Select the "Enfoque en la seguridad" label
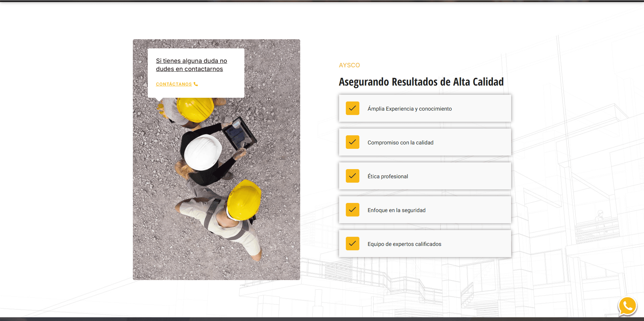This screenshot has height=321, width=644. (396, 210)
